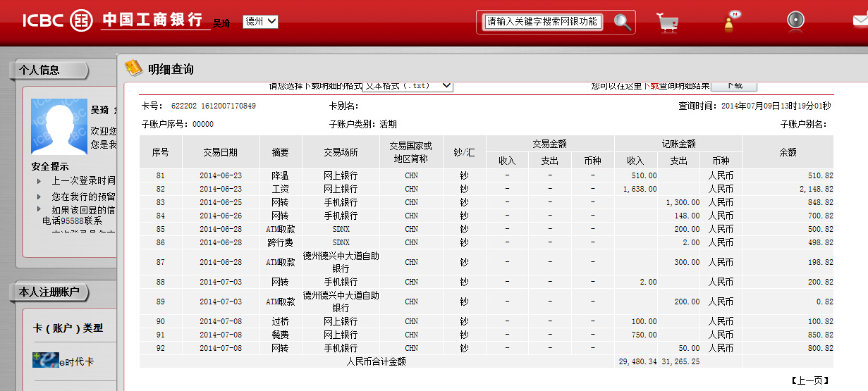Expand the 上一次登录时间 arrow item

(39, 181)
